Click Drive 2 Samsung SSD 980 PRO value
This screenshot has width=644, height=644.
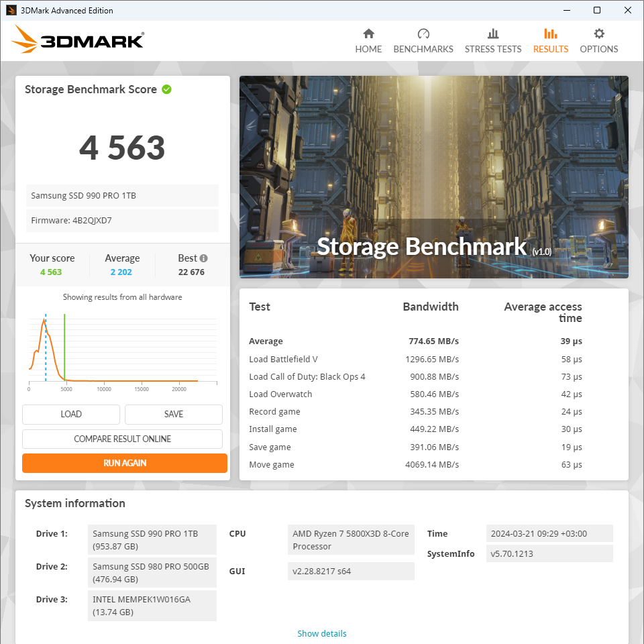(x=152, y=572)
